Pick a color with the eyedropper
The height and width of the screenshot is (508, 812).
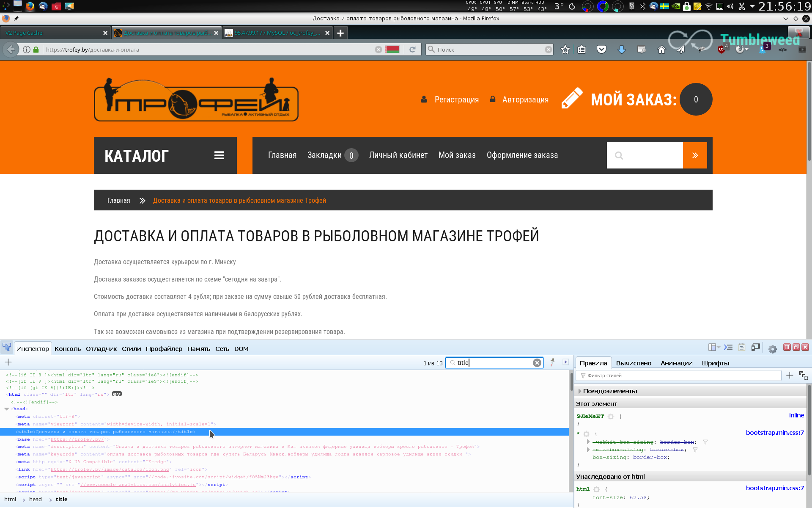pyautogui.click(x=552, y=362)
